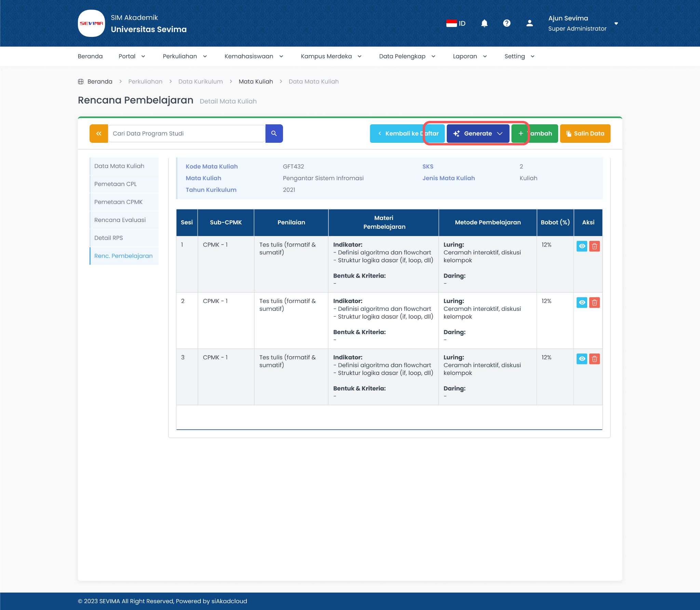Screen dimensions: 700x610
Task: Click the user profile icon
Action: click(x=529, y=23)
